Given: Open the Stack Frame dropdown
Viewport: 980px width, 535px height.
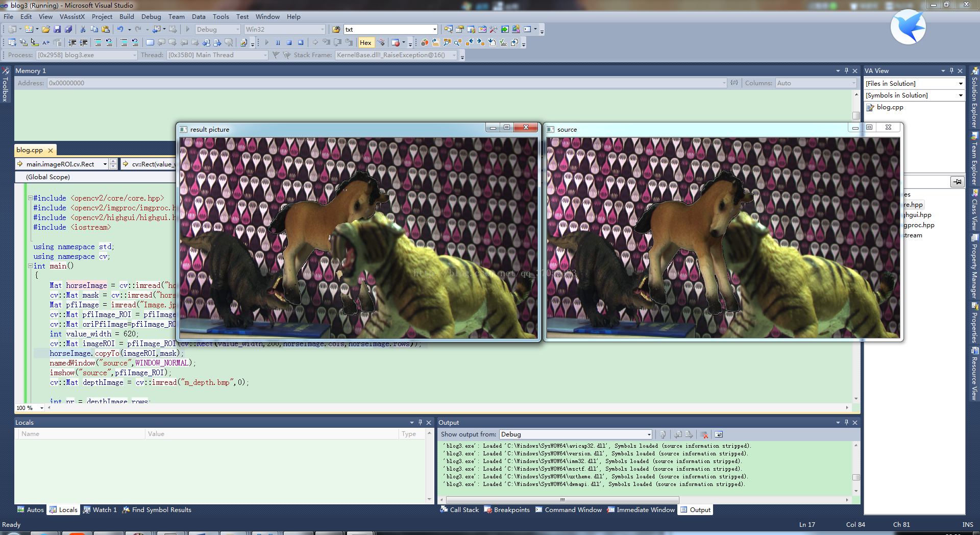Looking at the screenshot, I should tap(454, 55).
